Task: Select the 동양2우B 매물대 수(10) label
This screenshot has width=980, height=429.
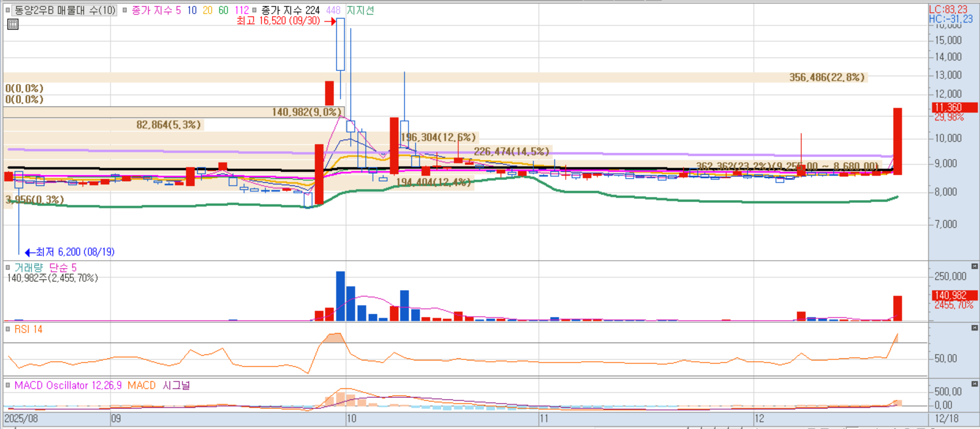Action: pyautogui.click(x=65, y=10)
